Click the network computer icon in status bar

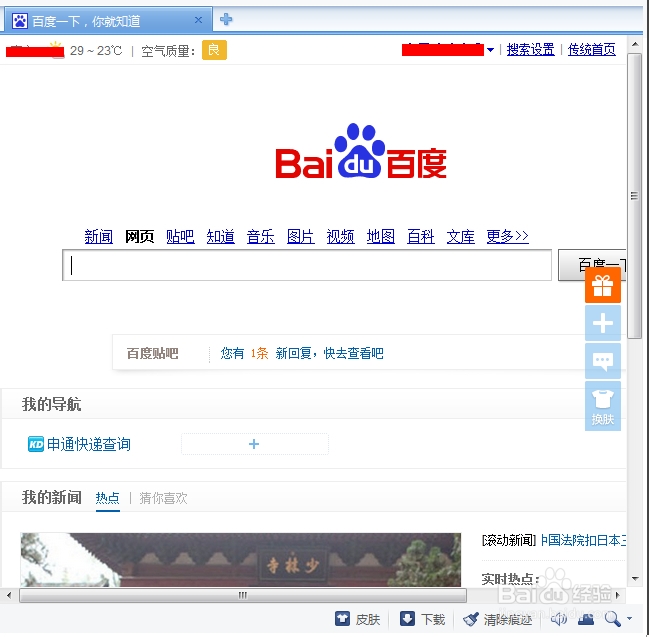click(586, 619)
